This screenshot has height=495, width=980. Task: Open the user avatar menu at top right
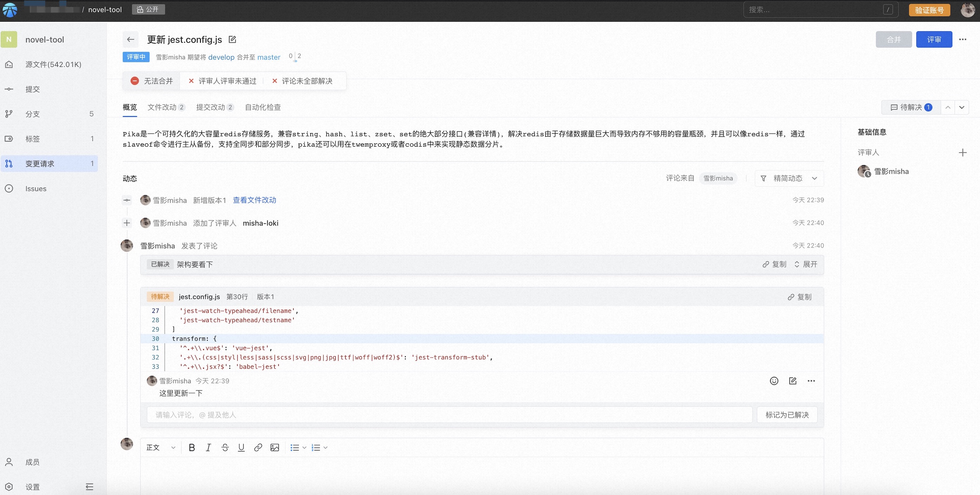point(967,9)
